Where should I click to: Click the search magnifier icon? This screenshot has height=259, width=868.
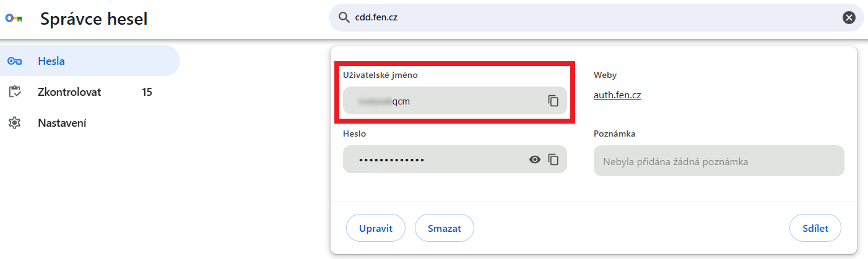[344, 18]
